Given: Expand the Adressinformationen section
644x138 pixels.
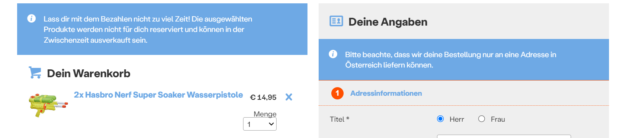Looking at the screenshot, I should click(x=386, y=93).
